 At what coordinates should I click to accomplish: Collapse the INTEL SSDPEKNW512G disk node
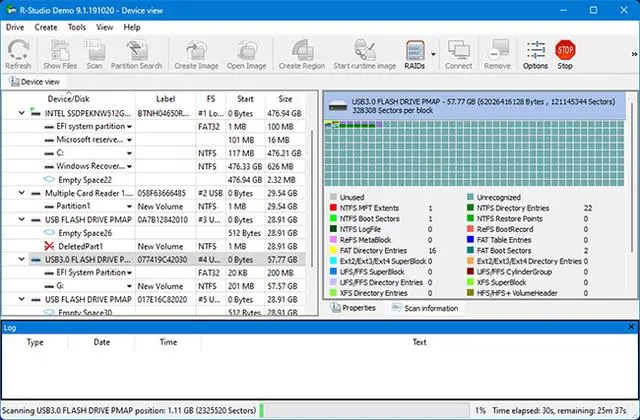pos(22,114)
